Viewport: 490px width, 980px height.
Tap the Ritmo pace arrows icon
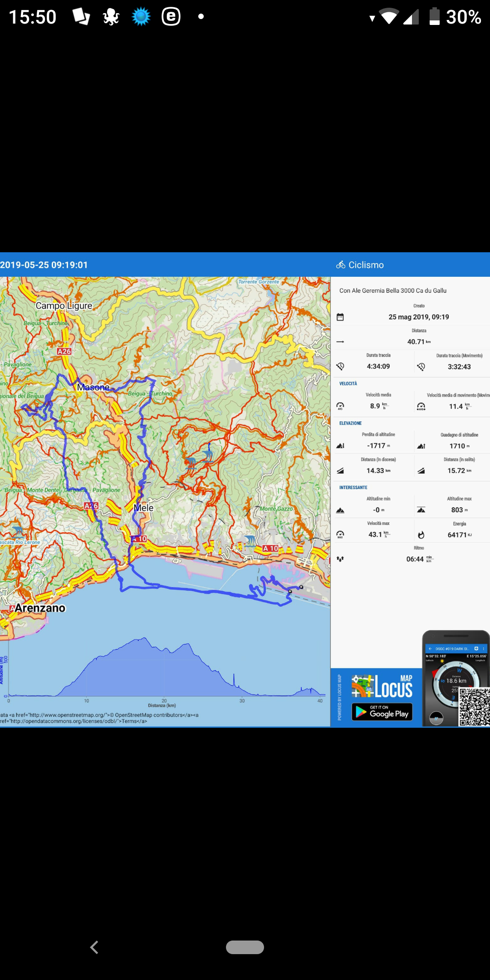pos(340,559)
